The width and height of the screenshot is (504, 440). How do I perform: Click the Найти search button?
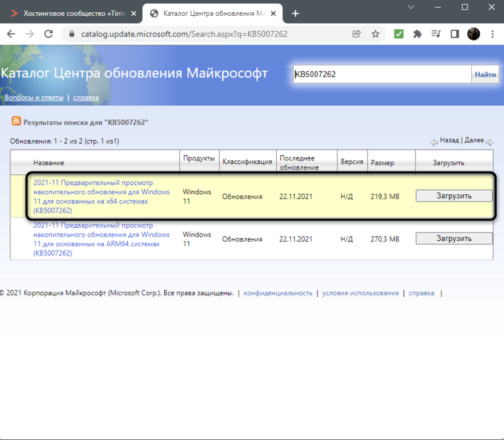click(485, 73)
